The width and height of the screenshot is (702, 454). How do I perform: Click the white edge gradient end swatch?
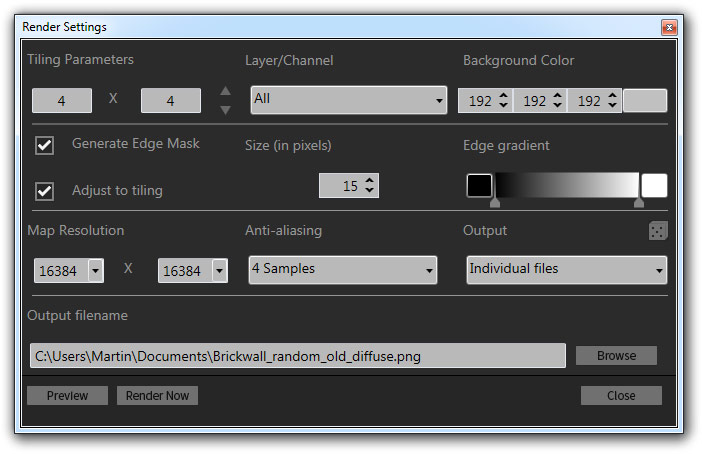click(x=654, y=186)
